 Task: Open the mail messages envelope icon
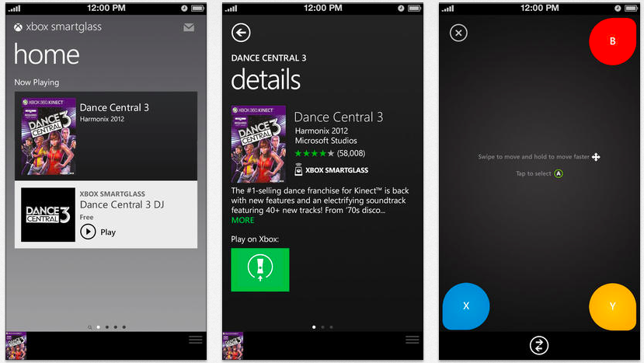pos(189,27)
